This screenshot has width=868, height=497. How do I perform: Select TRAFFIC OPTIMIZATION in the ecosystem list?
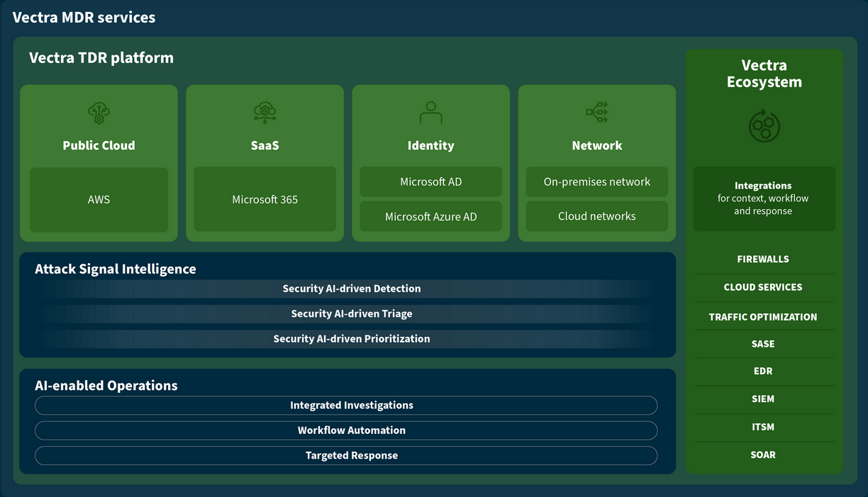[763, 317]
